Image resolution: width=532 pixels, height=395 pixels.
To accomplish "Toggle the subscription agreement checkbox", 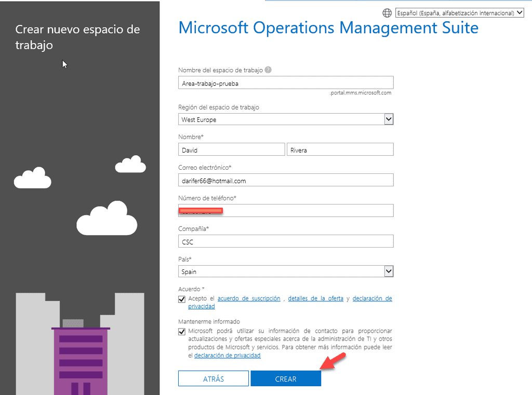I will point(182,299).
